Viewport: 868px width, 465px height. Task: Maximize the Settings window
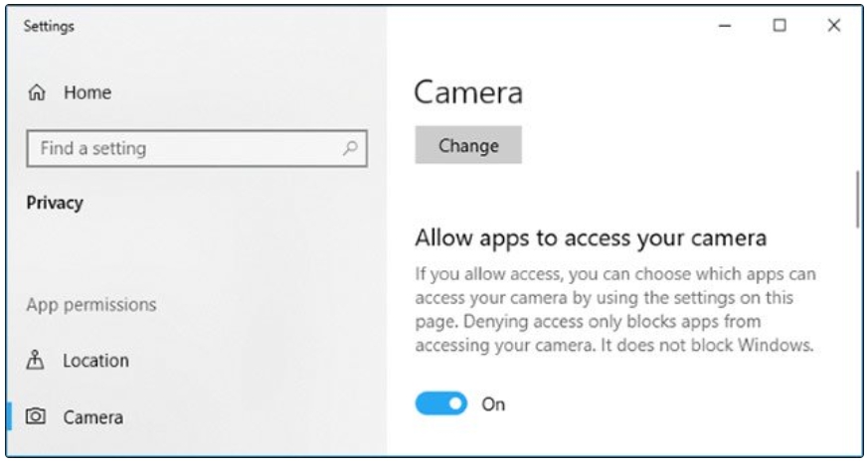(x=781, y=27)
